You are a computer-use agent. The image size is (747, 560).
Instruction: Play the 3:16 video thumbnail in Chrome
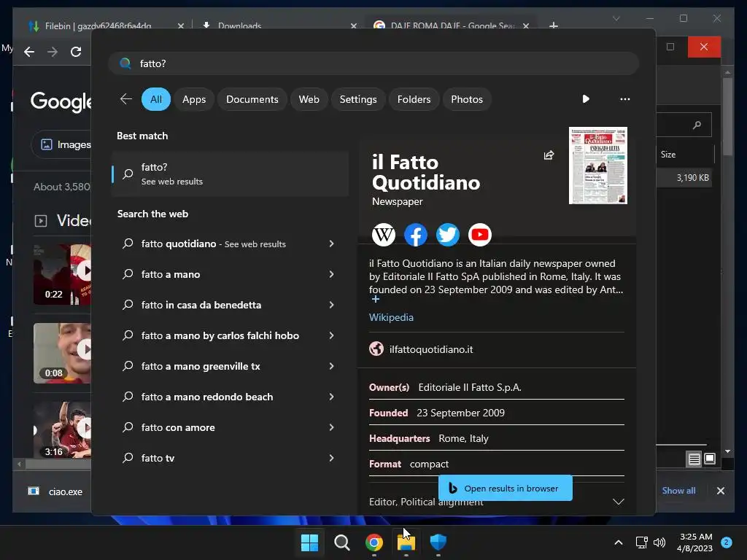(x=62, y=430)
